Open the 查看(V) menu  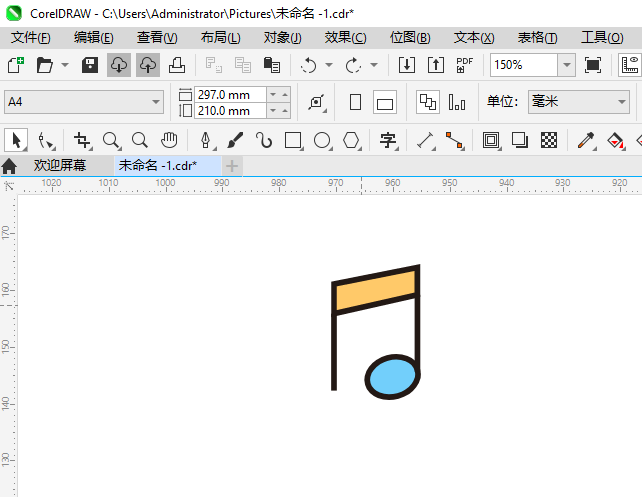click(157, 38)
